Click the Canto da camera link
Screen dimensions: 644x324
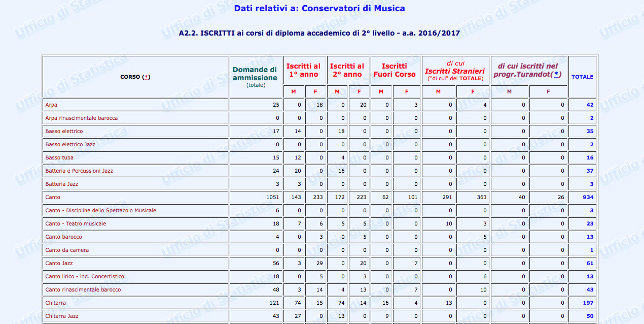(x=67, y=250)
